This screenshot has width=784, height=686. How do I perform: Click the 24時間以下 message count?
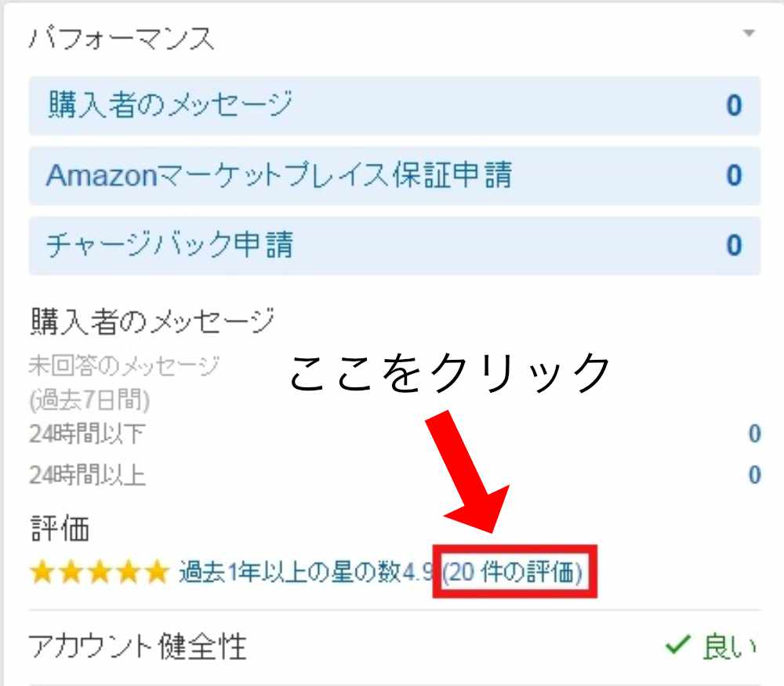click(x=754, y=434)
